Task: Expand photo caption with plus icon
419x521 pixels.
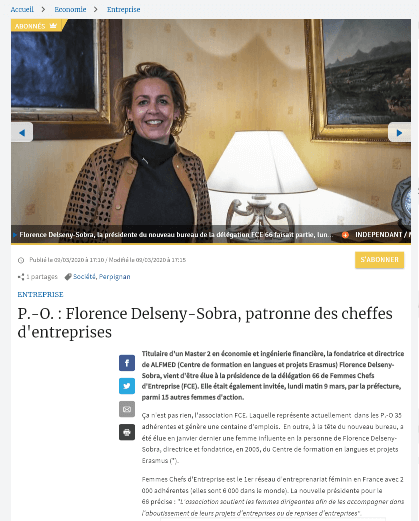Action: click(x=345, y=235)
